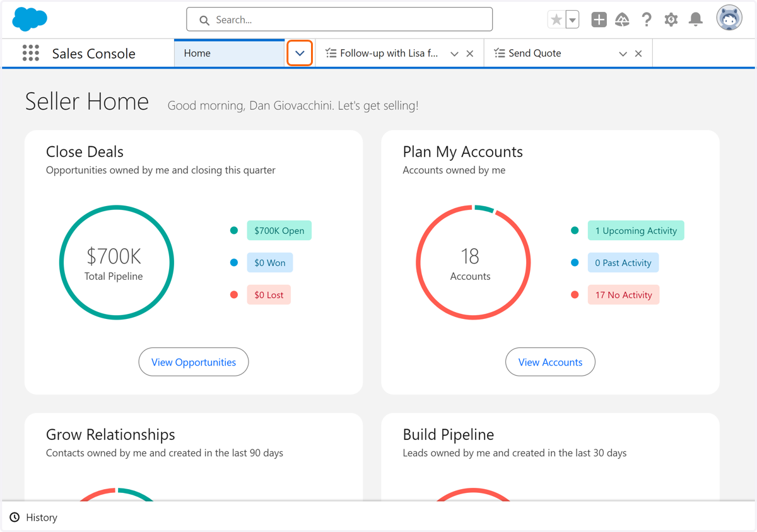
Task: Click the $0 Won badge
Action: coord(270,263)
